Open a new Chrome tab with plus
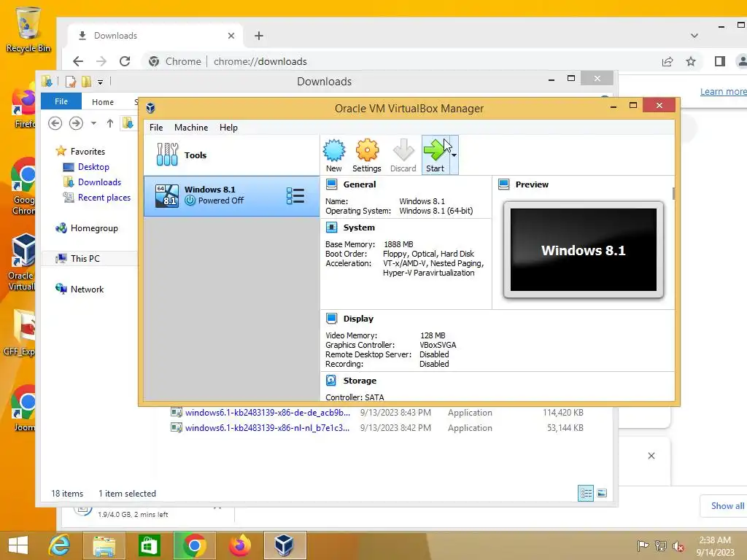Screen dimensions: 747x560 [x=259, y=36]
